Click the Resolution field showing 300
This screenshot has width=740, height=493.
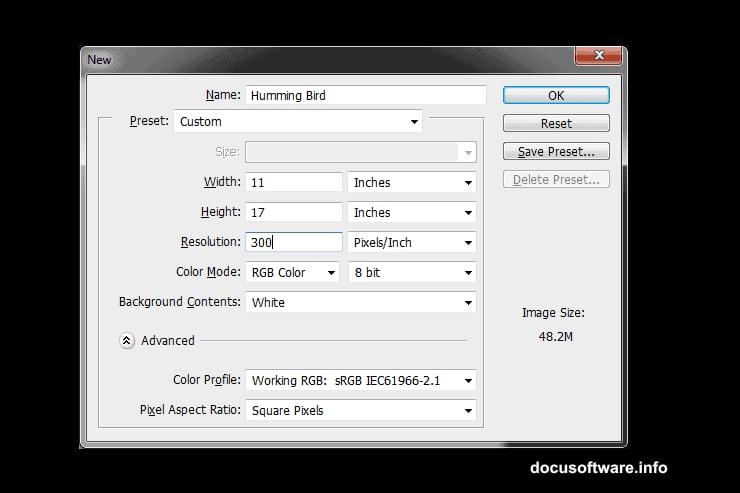(x=293, y=242)
